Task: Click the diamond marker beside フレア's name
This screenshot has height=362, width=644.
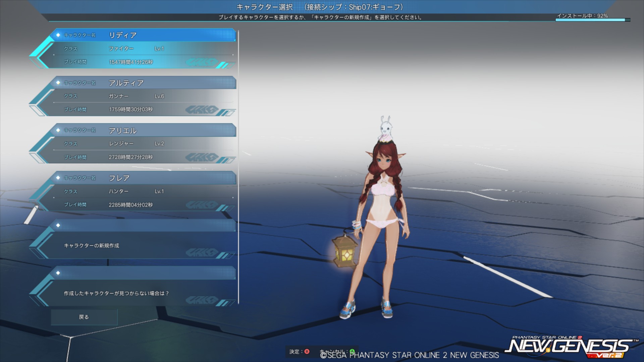Action: pos(58,178)
